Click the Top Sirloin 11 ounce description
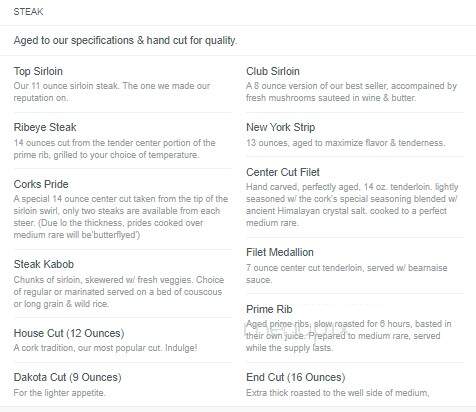This screenshot has width=476, height=412. click(112, 92)
